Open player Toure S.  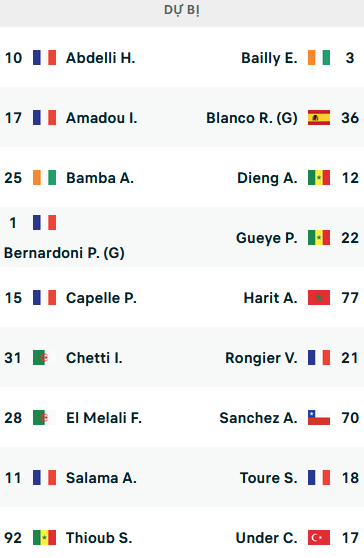pos(269,478)
